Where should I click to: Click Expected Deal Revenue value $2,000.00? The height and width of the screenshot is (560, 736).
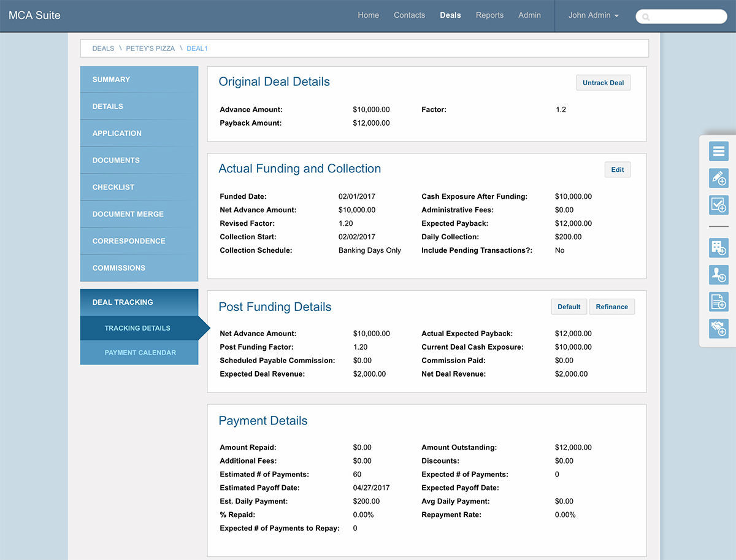pos(370,374)
